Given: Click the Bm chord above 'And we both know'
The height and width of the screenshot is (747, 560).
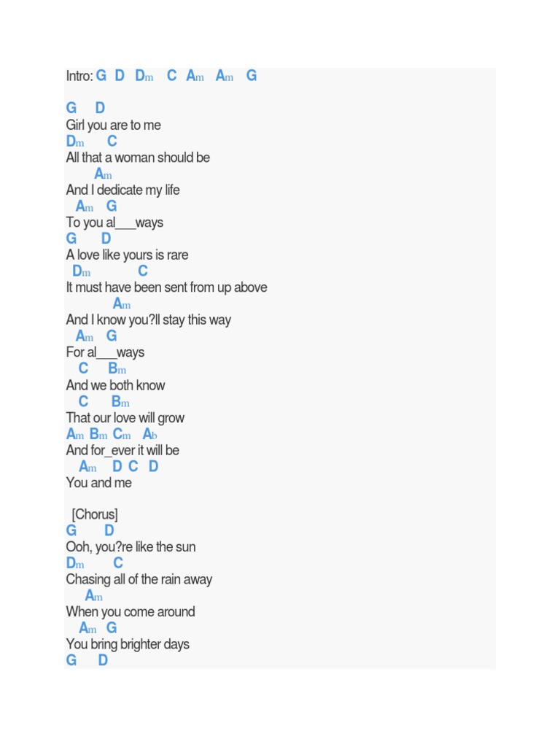Looking at the screenshot, I should pos(117,369).
